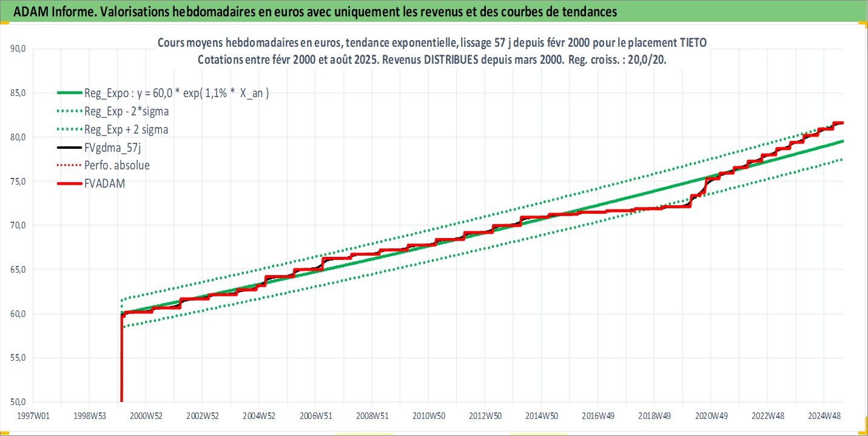Screen dimensions: 868x436
Task: Click y-axis label 75,0
Action: (19, 182)
